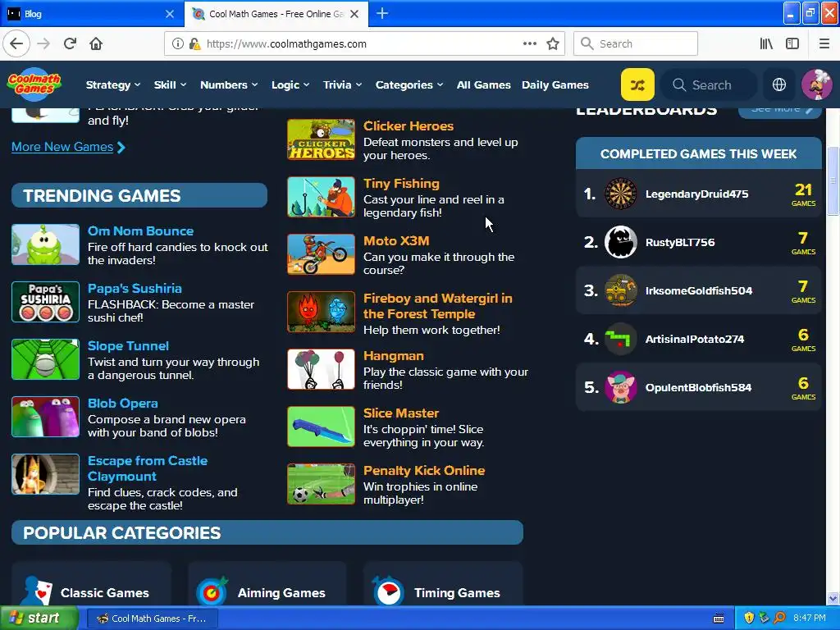
Task: Expand the Strategy dropdown menu
Action: pos(113,84)
